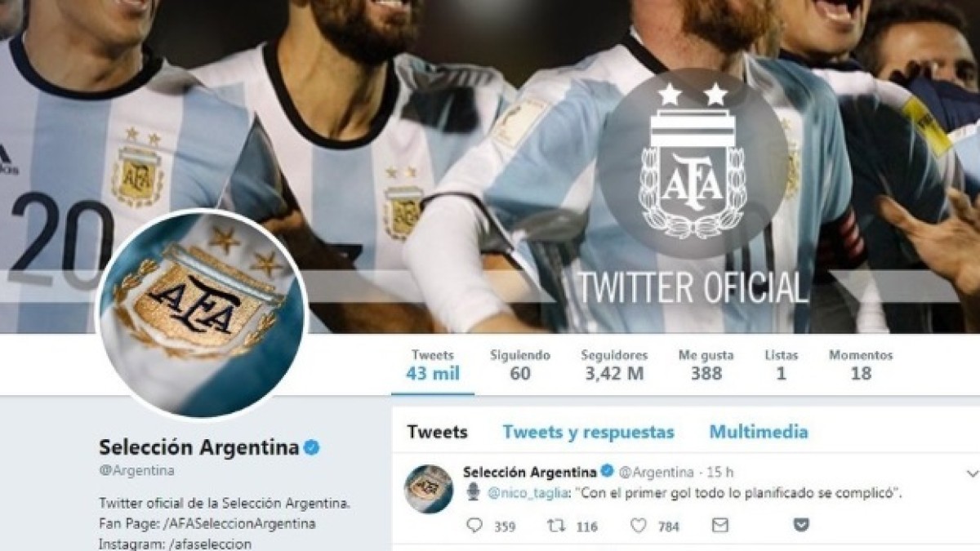The height and width of the screenshot is (551, 980).
Task: Show Me gusta 388 tab
Action: [x=706, y=366]
